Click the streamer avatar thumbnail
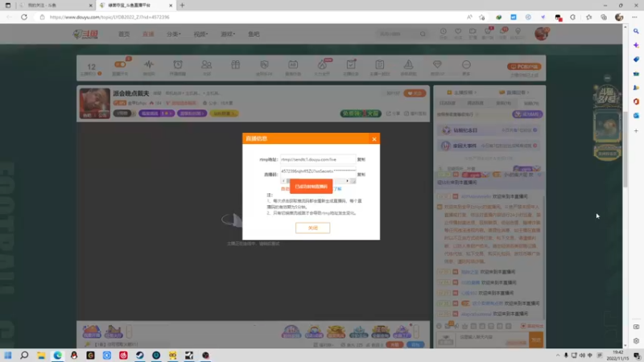 pyautogui.click(x=94, y=104)
